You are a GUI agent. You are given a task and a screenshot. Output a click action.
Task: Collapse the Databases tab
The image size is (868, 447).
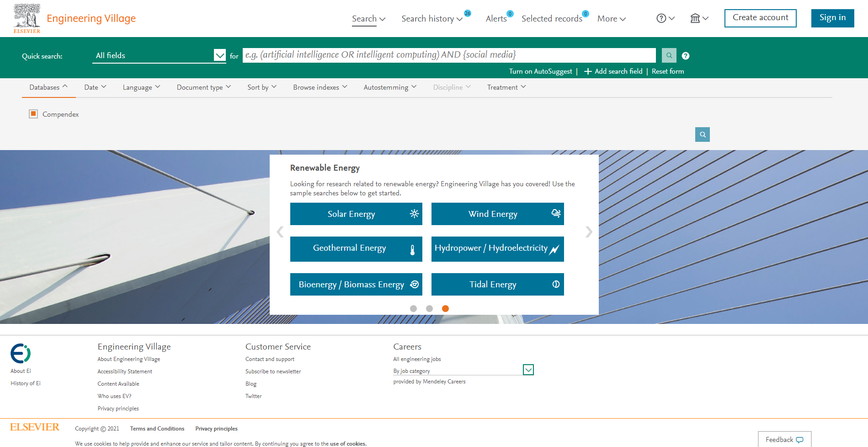click(x=48, y=87)
